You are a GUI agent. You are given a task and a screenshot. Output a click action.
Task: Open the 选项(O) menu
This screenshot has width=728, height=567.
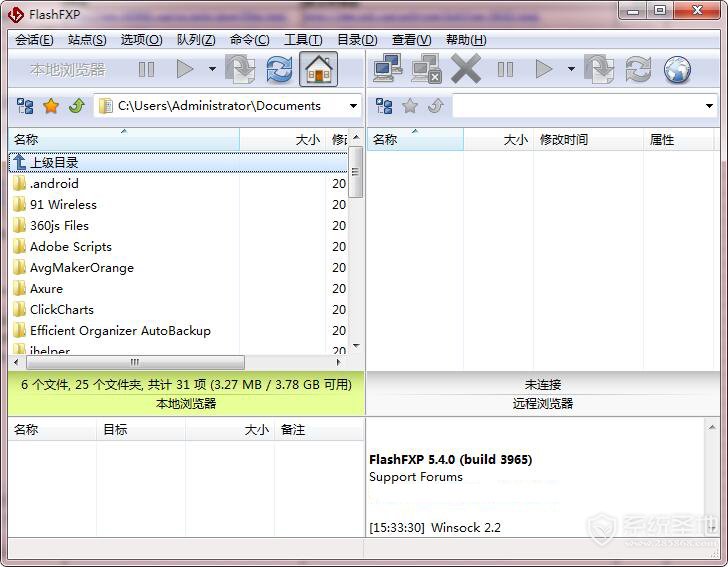click(x=142, y=40)
